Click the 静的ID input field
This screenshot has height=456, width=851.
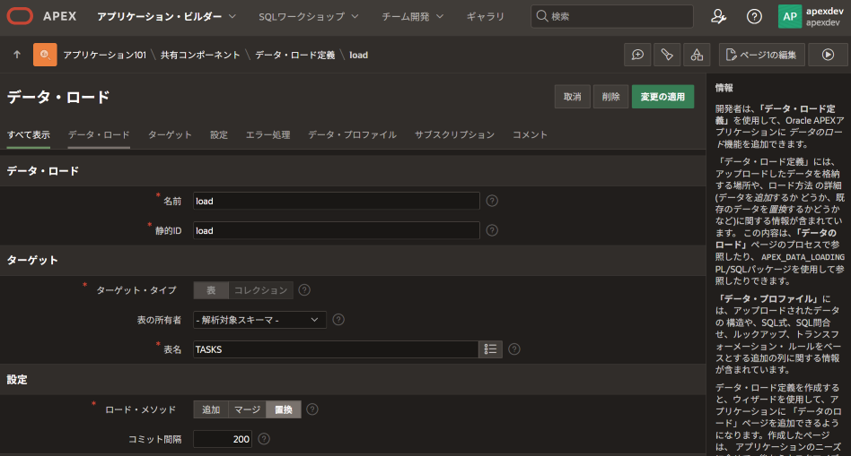pyautogui.click(x=336, y=230)
